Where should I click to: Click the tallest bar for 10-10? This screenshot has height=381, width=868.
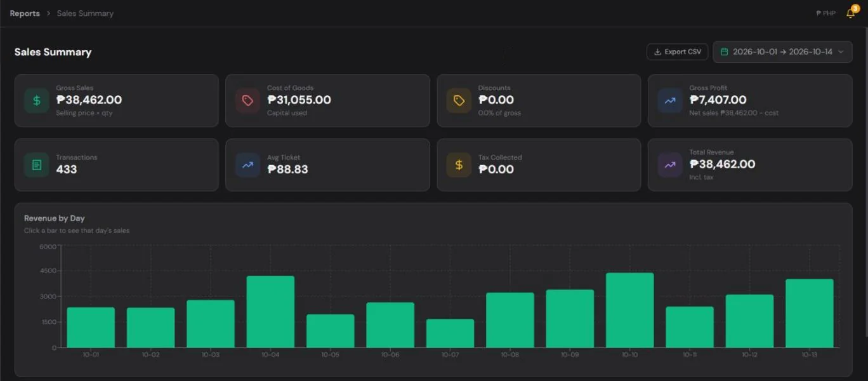point(630,311)
